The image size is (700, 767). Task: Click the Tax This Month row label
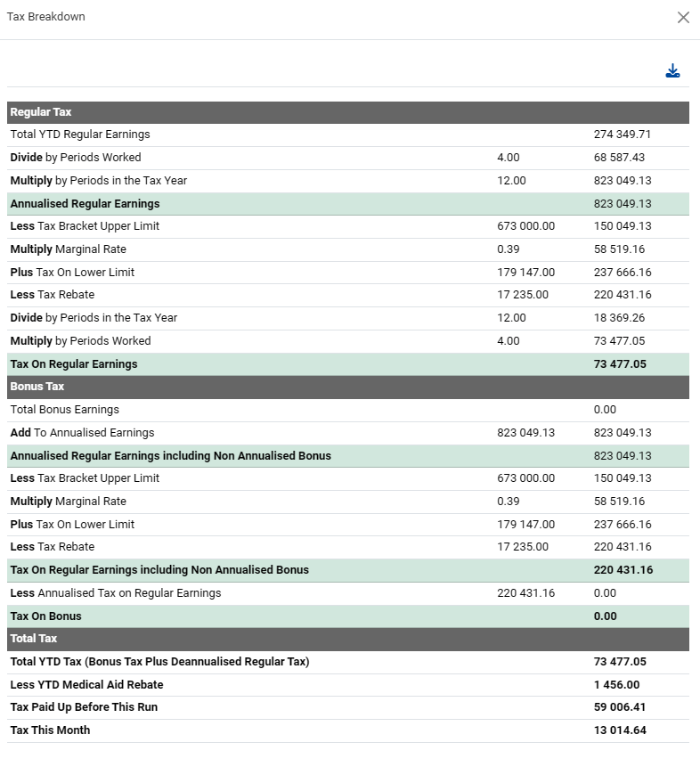pos(50,730)
